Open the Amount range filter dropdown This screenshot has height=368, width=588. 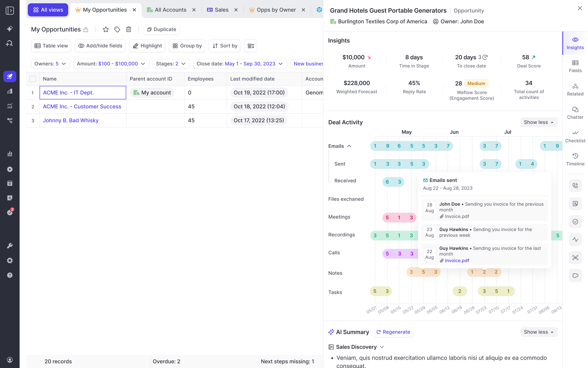tap(111, 64)
